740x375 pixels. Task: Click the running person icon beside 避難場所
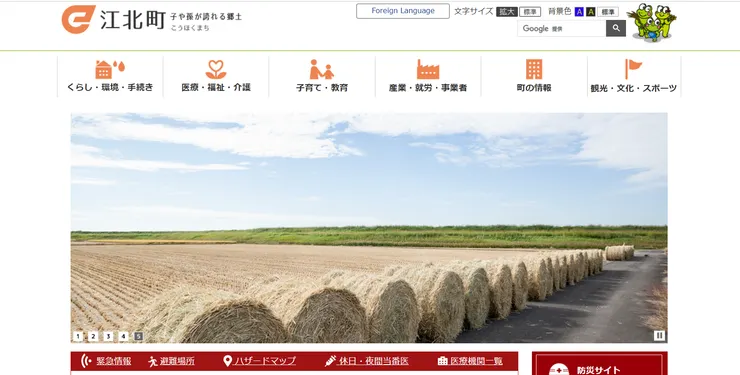[153, 361]
